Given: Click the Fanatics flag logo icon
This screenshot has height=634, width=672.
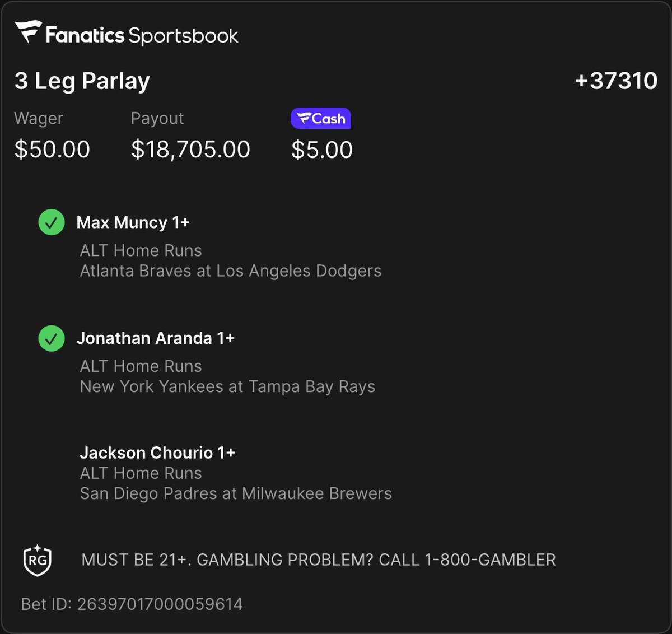Looking at the screenshot, I should click(x=28, y=32).
